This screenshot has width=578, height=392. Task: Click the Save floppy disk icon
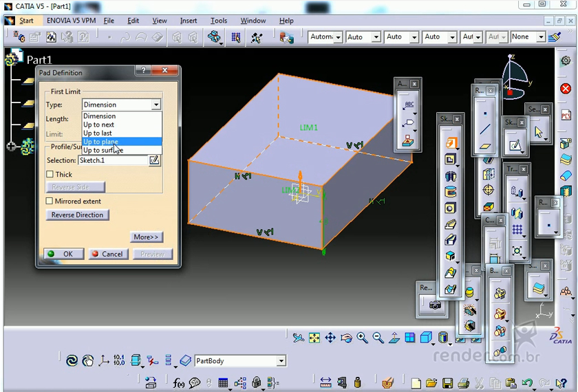click(x=447, y=383)
